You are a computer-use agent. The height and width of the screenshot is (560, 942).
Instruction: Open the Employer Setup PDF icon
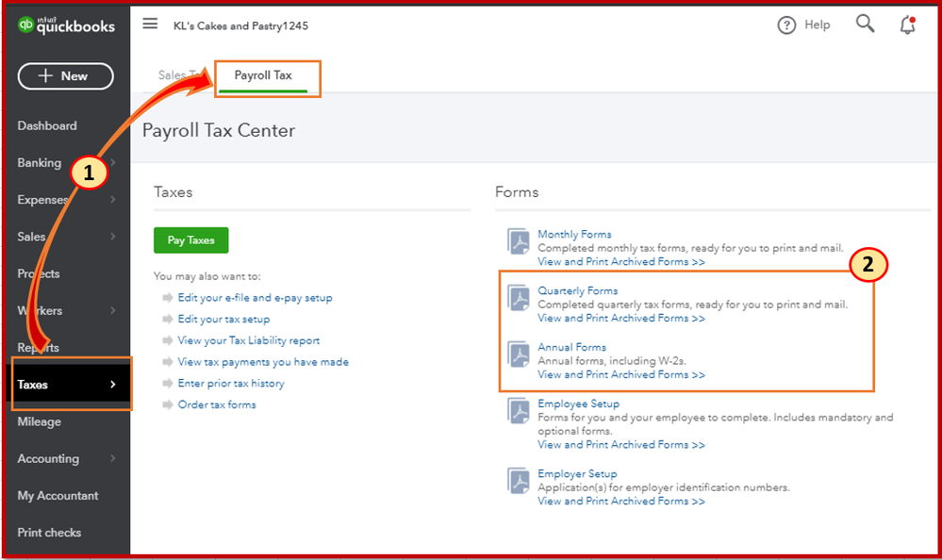(520, 481)
